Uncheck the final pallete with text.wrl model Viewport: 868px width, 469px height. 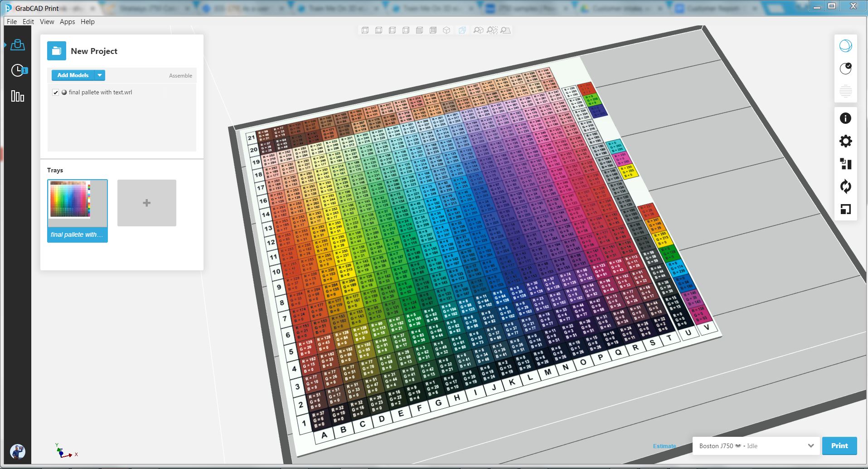(x=55, y=92)
